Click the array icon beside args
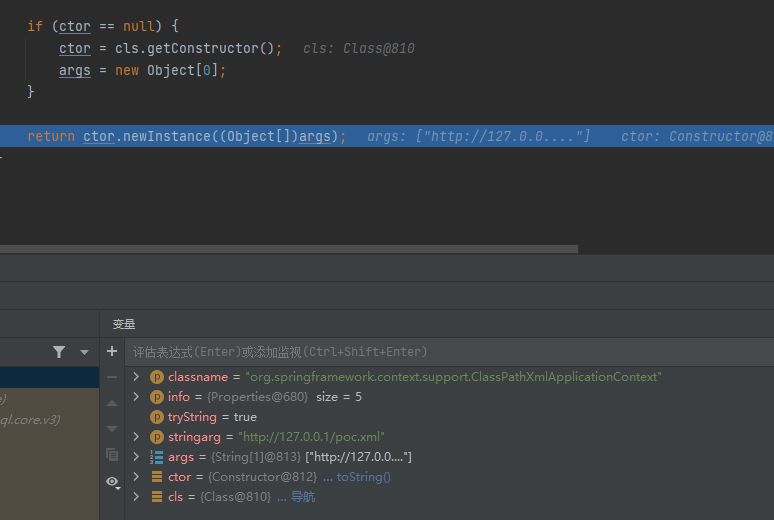This screenshot has height=520, width=774. [156, 457]
